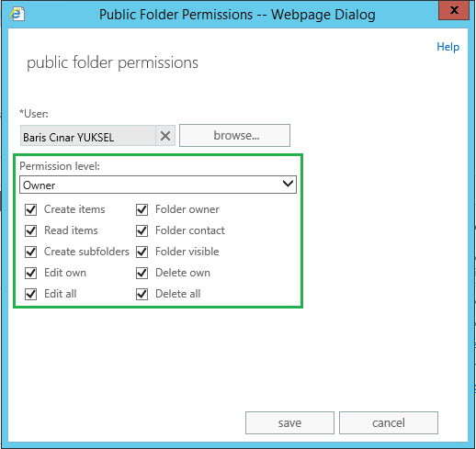Uncheck the Create items checkbox
Screen dimensions: 476x449
coord(31,209)
